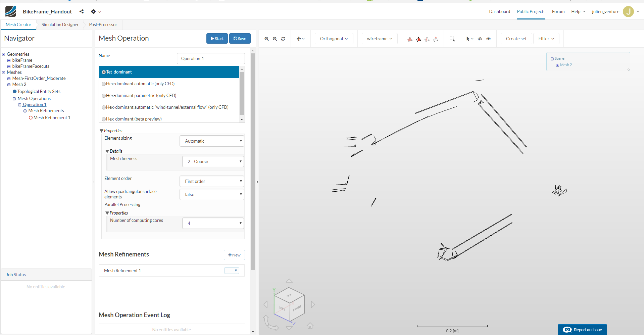
Task: Expand the bikeFrame geometry node
Action: click(9, 60)
